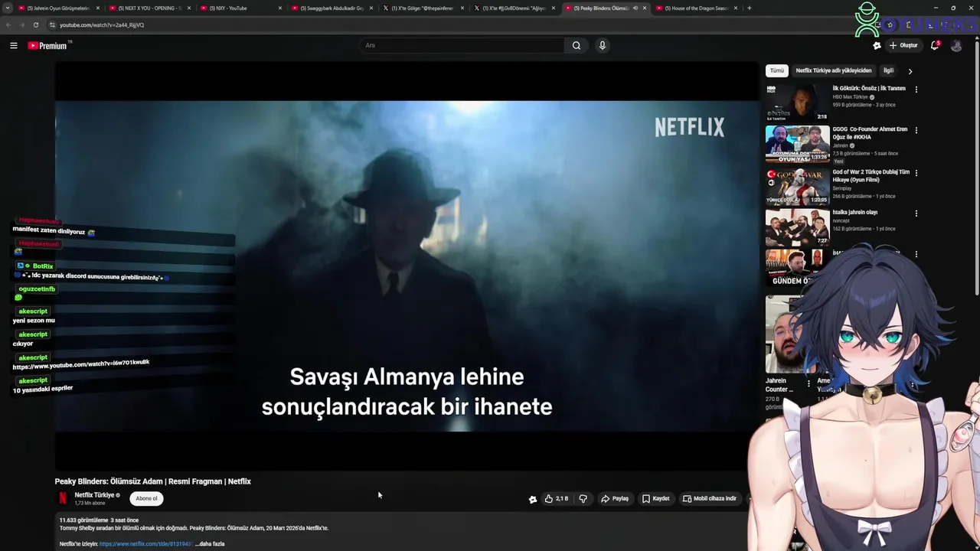Image resolution: width=980 pixels, height=551 pixels.
Task: Open the Oluştur create button
Action: [903, 45]
